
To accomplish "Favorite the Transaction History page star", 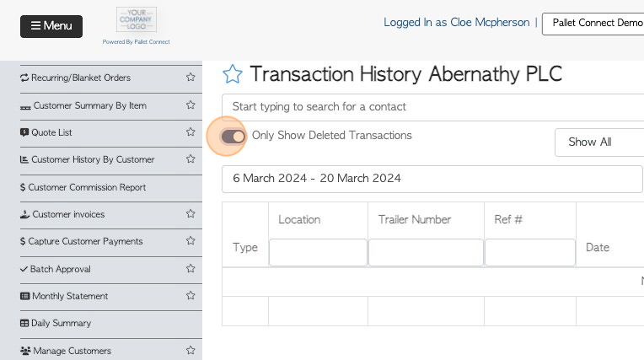I will 233,74.
